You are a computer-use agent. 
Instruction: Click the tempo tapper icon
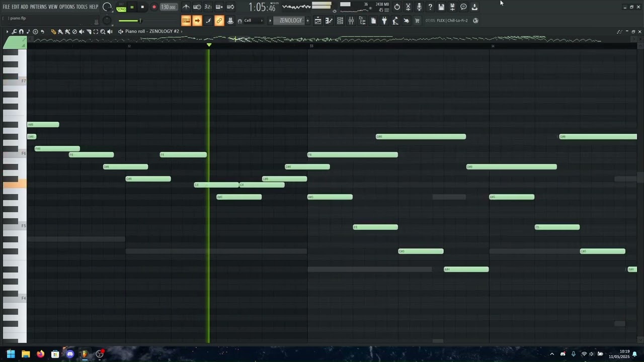click(395, 21)
